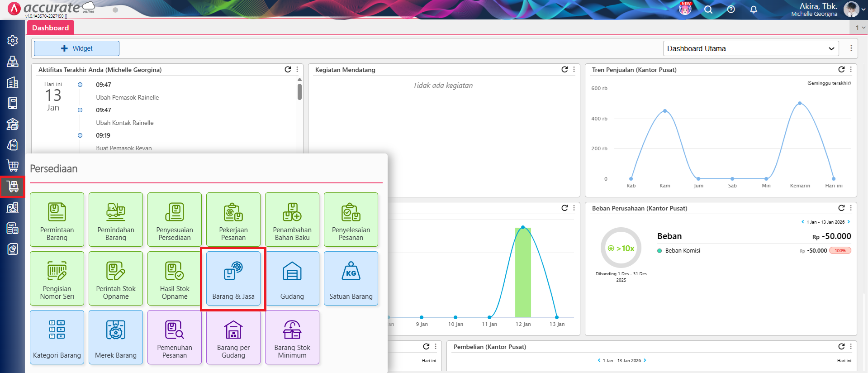868x373 pixels.
Task: Click the add Widget button
Action: 76,48
